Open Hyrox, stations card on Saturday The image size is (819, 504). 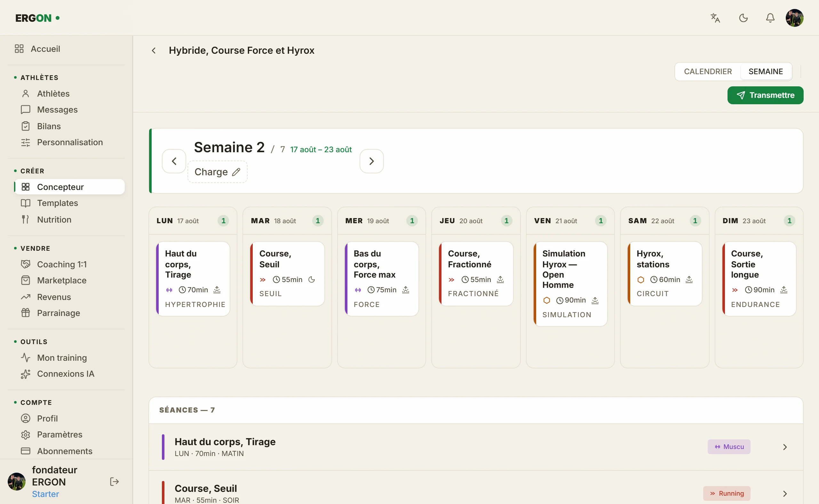[x=664, y=274]
